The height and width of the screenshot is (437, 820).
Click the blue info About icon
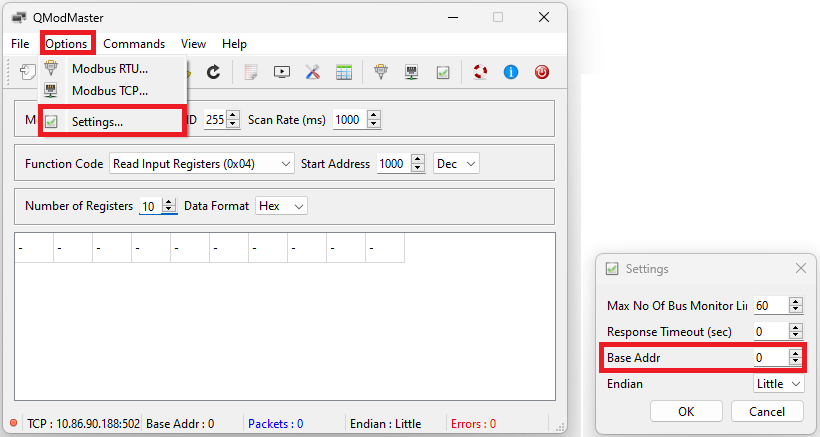click(x=510, y=72)
